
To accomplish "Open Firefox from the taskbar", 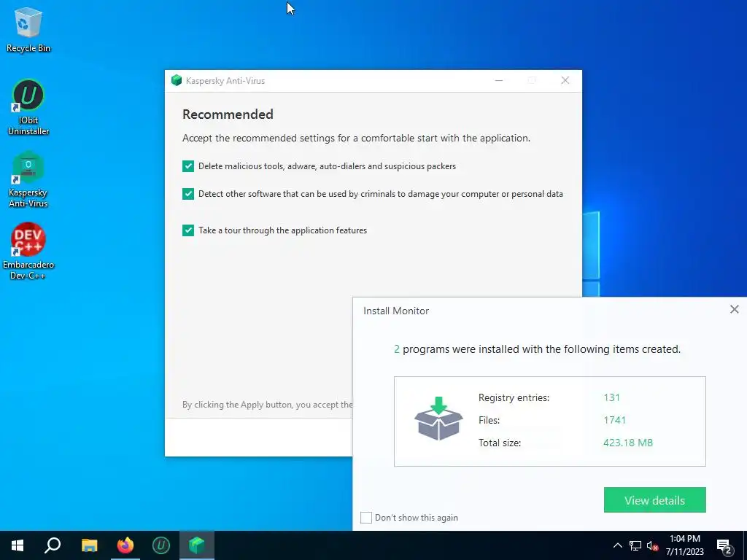I will pyautogui.click(x=125, y=545).
